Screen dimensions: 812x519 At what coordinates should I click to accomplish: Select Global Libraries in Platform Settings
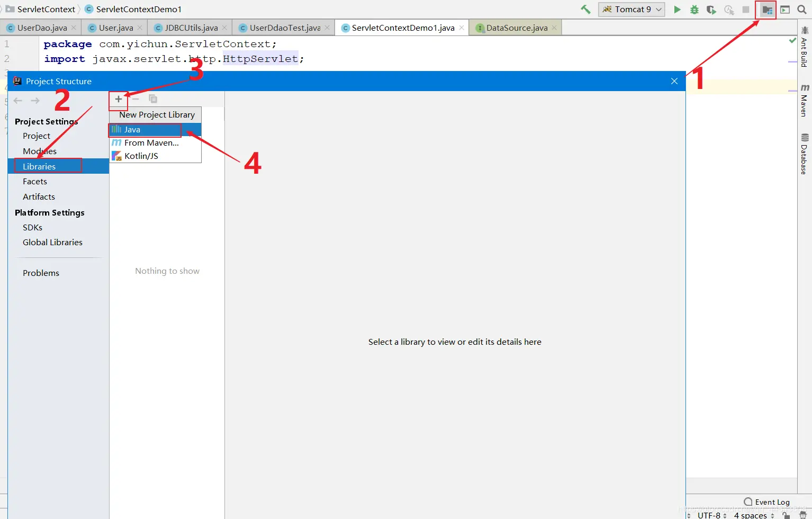[52, 242]
